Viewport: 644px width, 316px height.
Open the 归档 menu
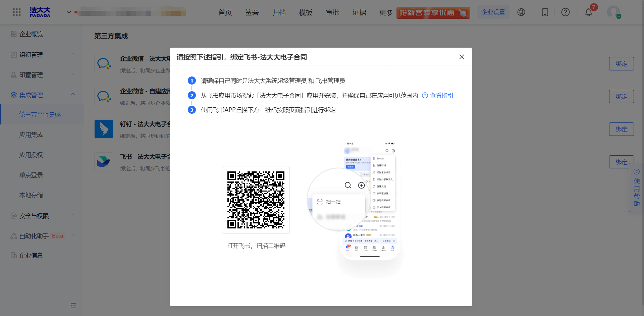[x=279, y=12]
